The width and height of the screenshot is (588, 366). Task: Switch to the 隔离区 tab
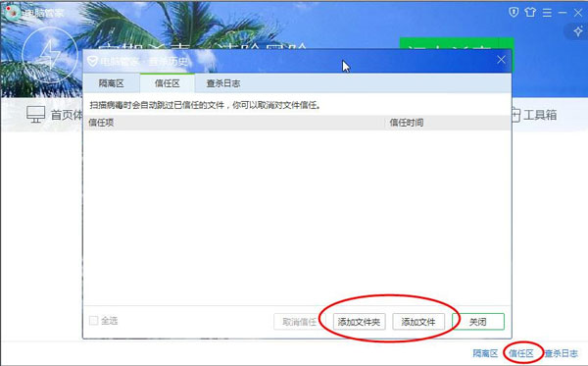112,83
